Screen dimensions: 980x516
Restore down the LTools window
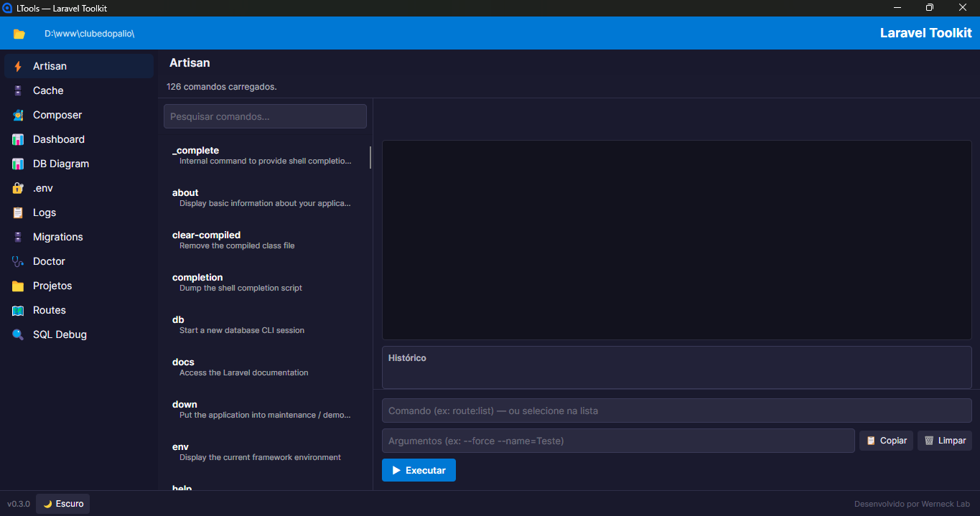(x=930, y=8)
